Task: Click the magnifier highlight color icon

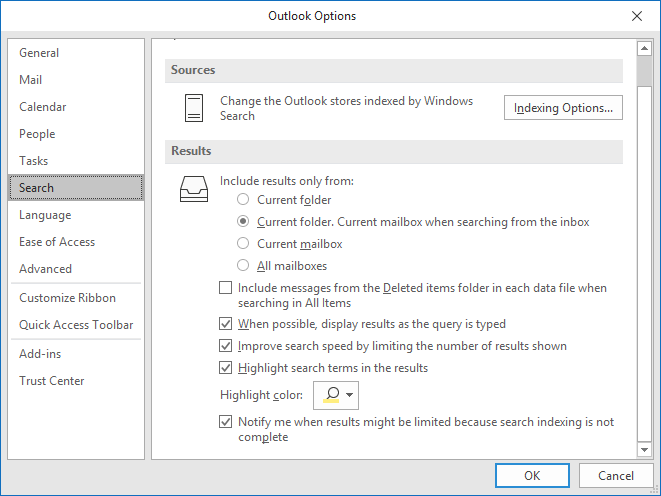Action: 332,395
